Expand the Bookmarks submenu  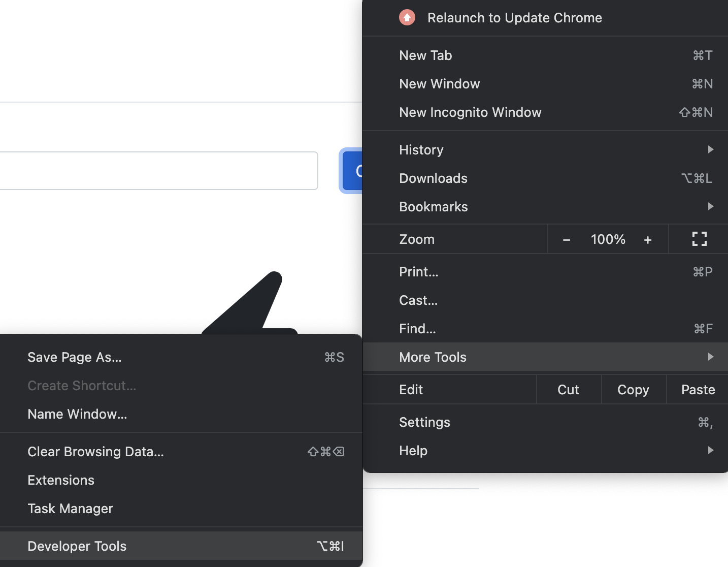pos(545,207)
